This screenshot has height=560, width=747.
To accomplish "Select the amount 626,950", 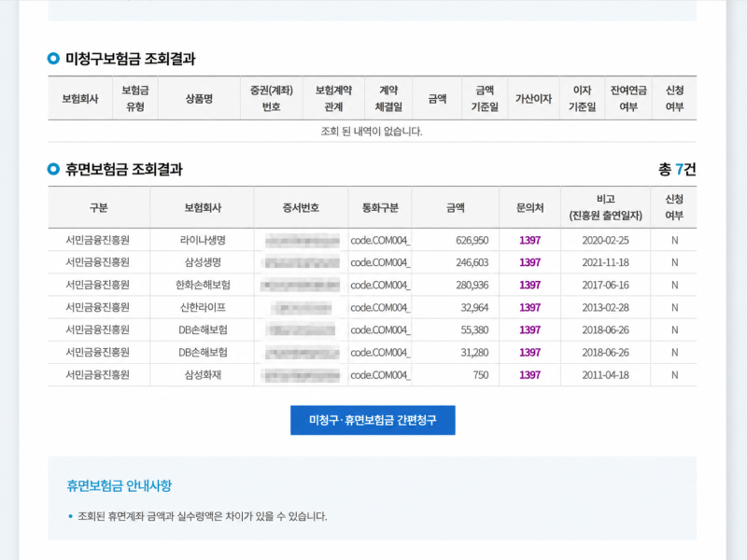I will coord(472,240).
